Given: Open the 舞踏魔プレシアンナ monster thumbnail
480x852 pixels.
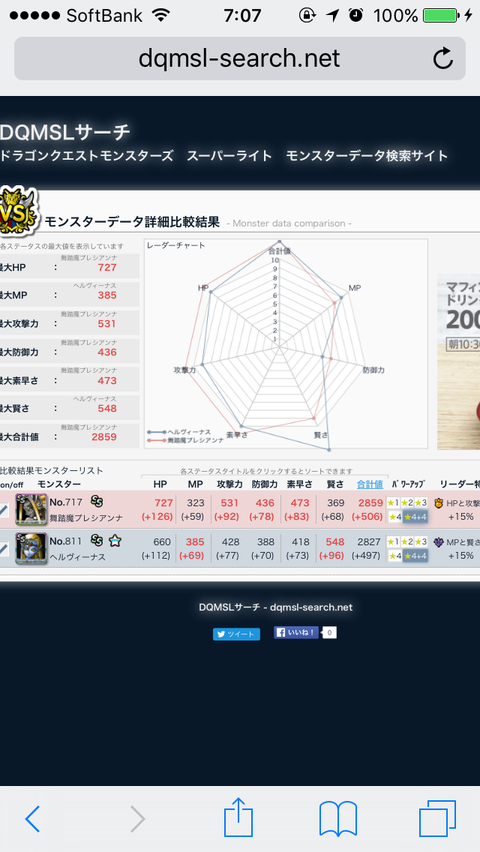Looking at the screenshot, I should pyautogui.click(x=31, y=509).
